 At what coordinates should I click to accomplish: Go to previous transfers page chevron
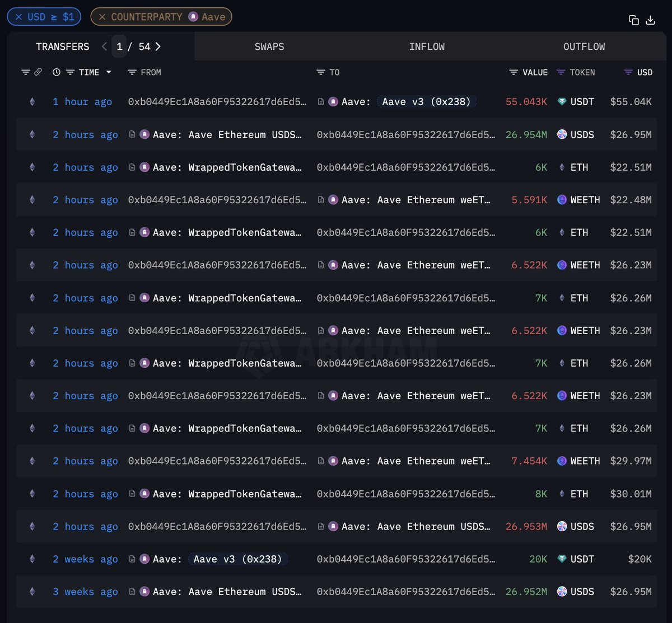(x=104, y=46)
